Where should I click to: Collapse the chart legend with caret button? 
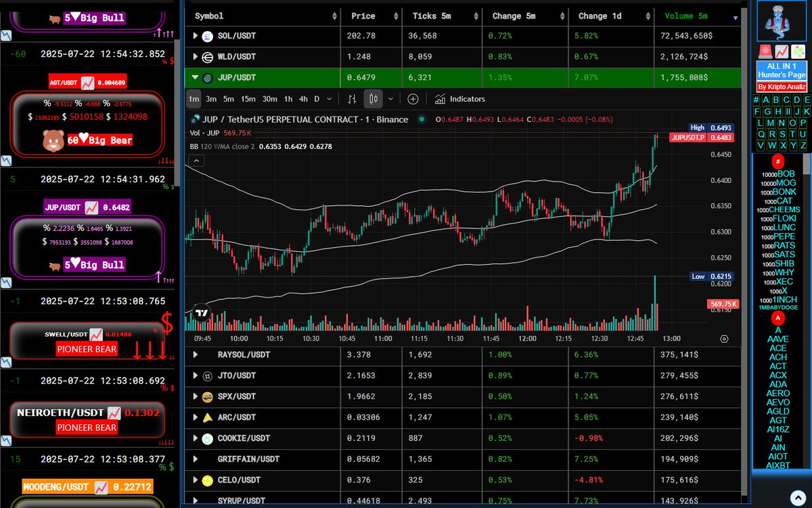click(196, 161)
